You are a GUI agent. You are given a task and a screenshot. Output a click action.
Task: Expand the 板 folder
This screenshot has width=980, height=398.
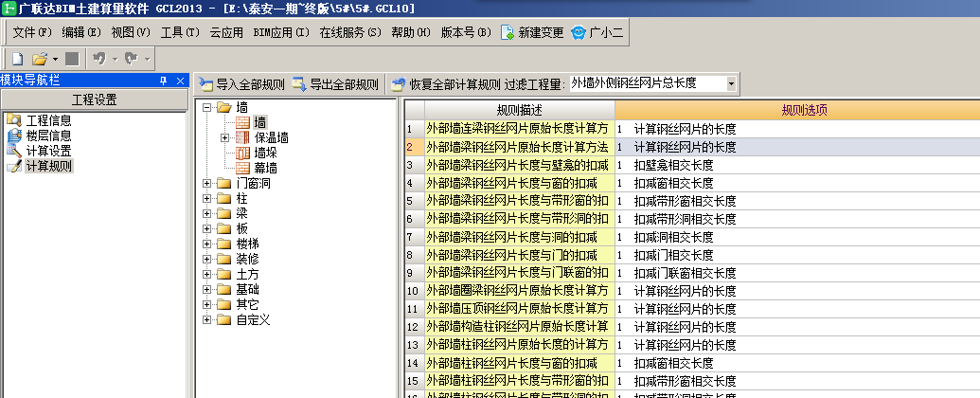click(x=206, y=228)
